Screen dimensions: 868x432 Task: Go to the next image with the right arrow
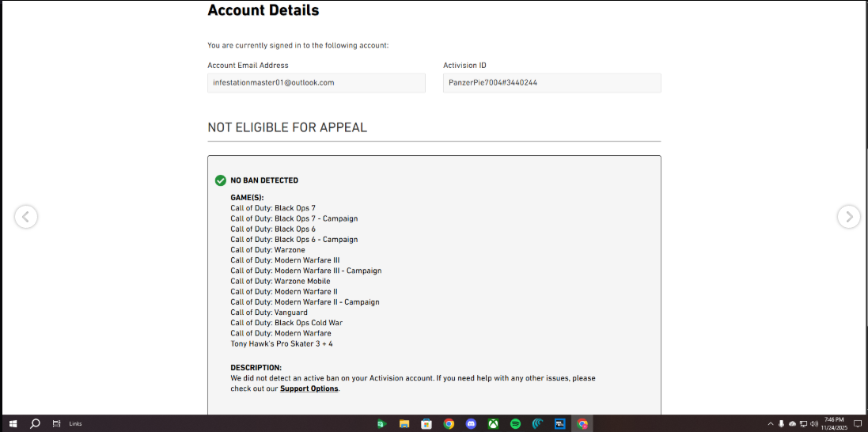[849, 217]
